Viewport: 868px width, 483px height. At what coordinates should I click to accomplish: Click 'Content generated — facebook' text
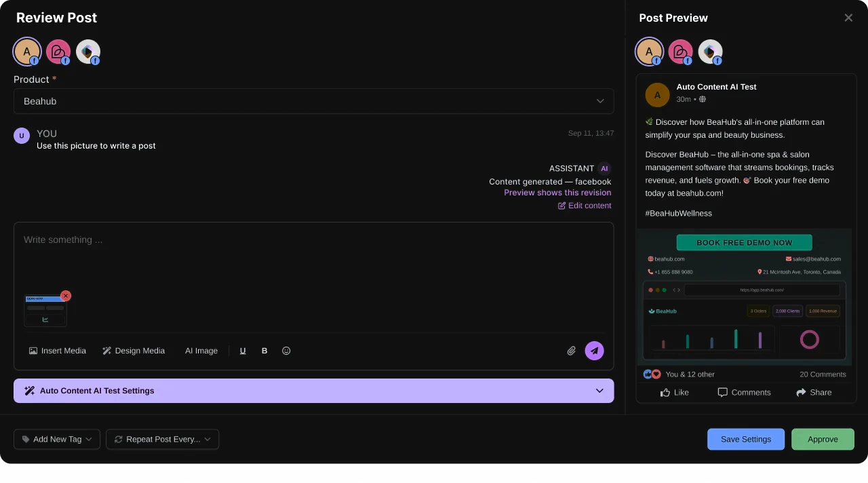(550, 182)
